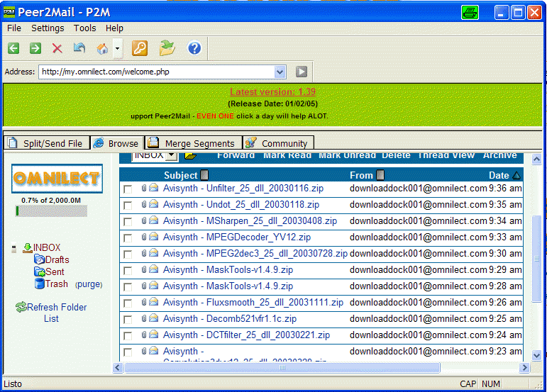Open the Drafts folder
547x392 pixels.
pos(57,259)
